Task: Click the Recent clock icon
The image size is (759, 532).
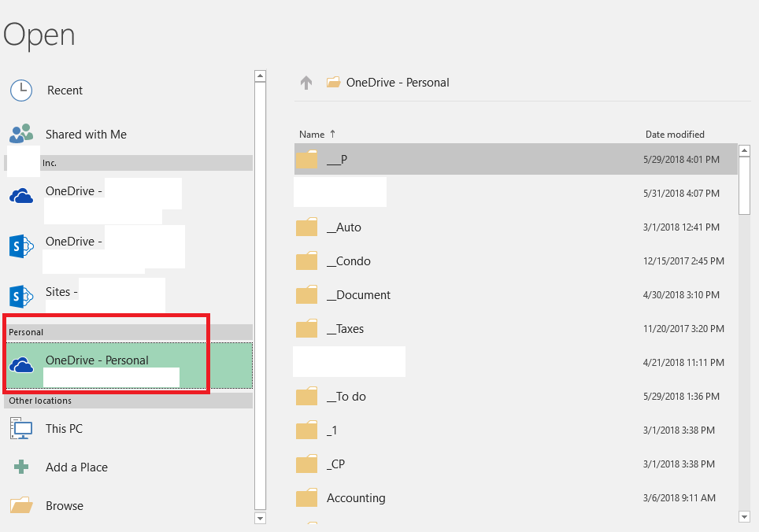Action: tap(21, 91)
